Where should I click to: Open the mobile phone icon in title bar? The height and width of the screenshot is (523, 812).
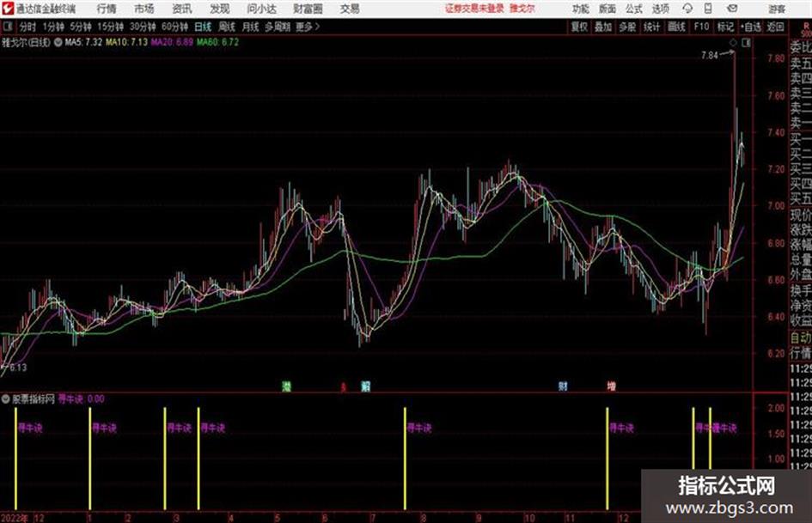[x=708, y=9]
